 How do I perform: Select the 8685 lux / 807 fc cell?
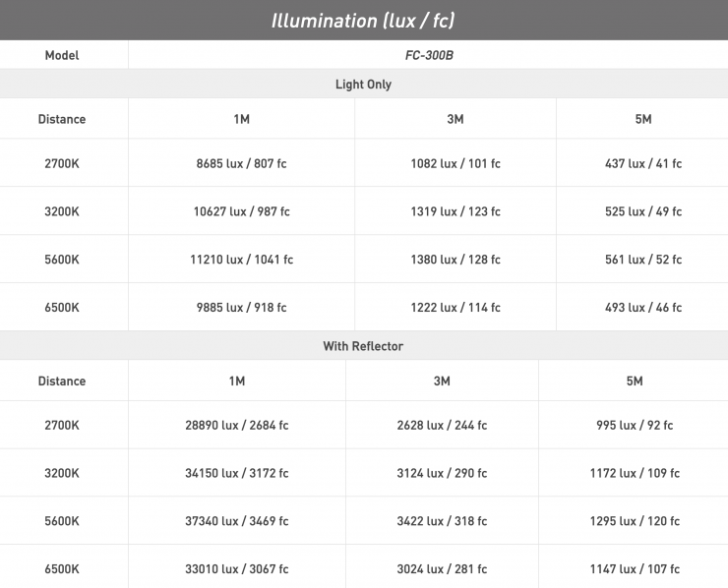(241, 163)
